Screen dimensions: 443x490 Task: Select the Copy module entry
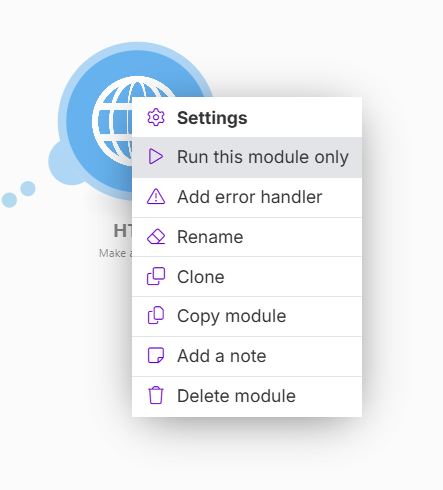(247, 316)
